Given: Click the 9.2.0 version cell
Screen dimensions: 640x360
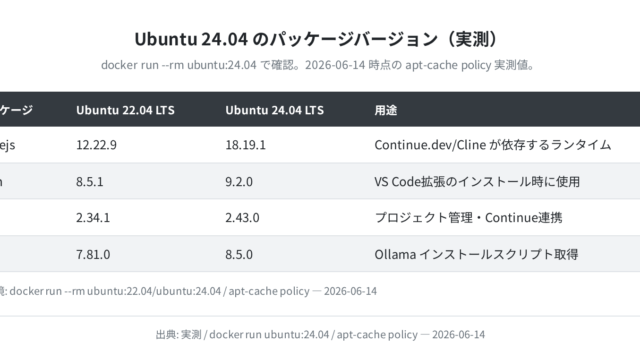Looking at the screenshot, I should coord(239,181).
